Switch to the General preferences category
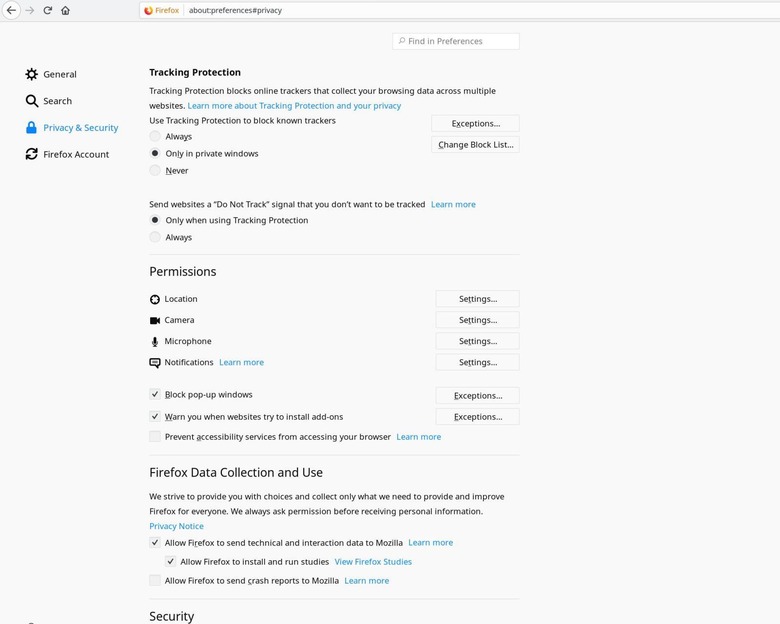The height and width of the screenshot is (624, 780). click(x=59, y=74)
